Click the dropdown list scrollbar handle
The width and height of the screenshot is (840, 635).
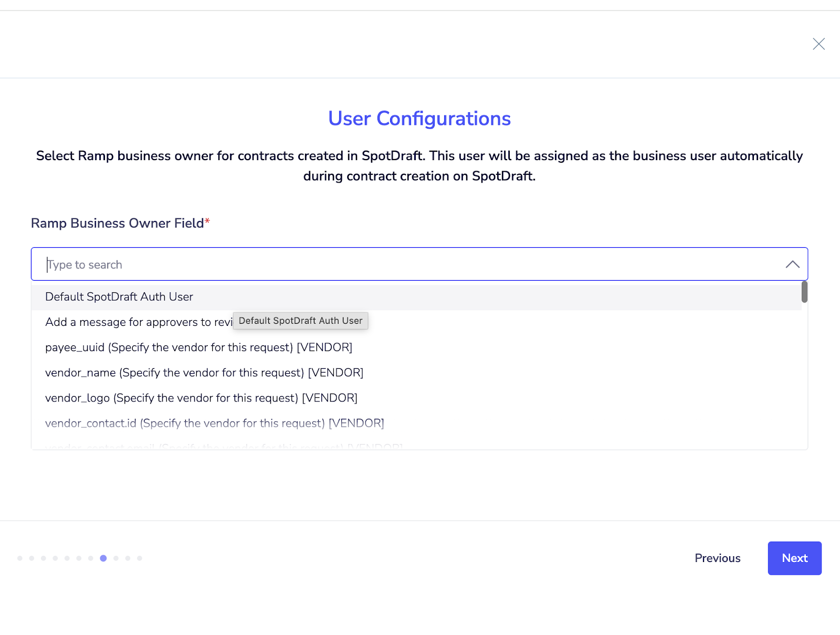804,292
